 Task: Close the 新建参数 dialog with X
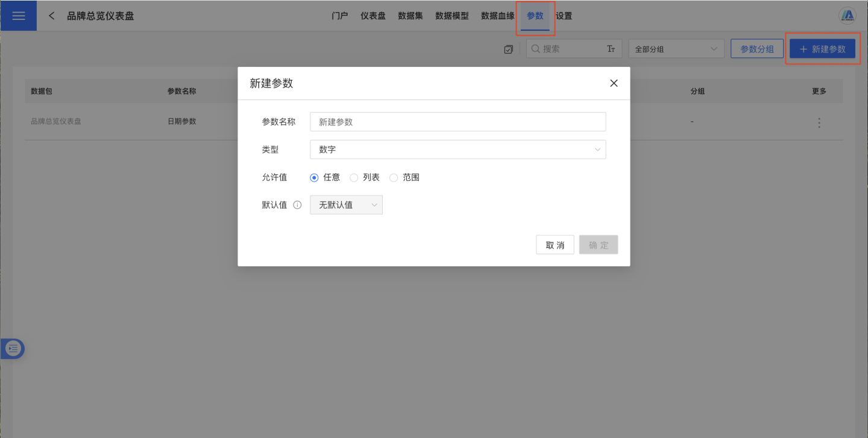tap(614, 83)
